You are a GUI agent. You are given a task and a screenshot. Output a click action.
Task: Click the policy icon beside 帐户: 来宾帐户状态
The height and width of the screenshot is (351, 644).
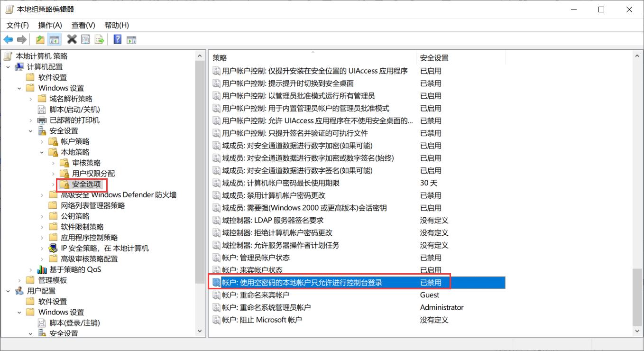tap(216, 270)
